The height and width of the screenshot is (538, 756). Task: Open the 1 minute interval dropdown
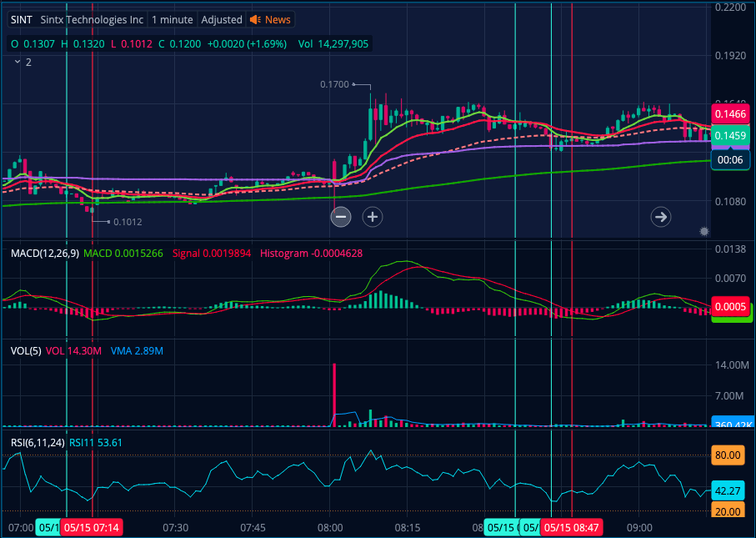(172, 19)
